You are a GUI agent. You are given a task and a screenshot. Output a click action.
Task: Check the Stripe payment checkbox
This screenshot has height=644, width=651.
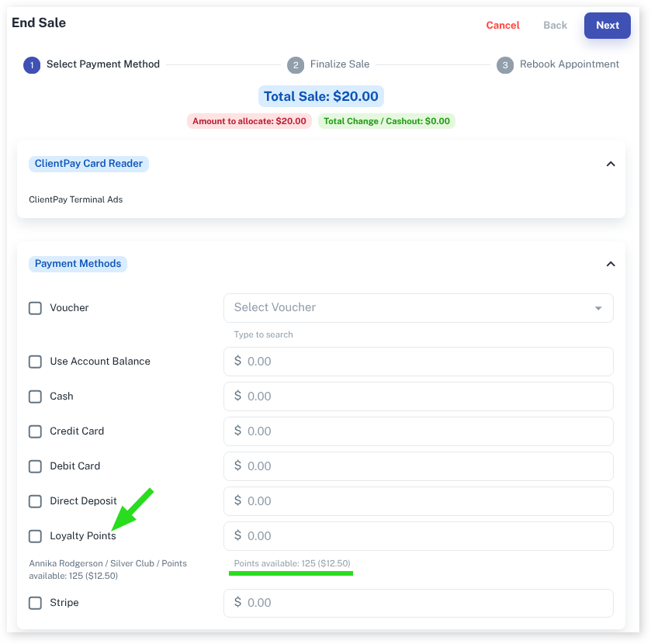[x=35, y=603]
